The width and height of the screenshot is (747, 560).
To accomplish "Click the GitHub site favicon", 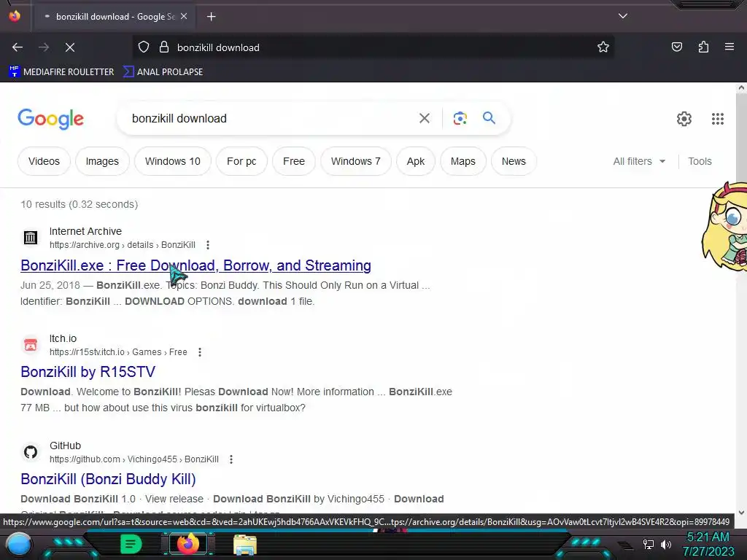I will click(31, 452).
